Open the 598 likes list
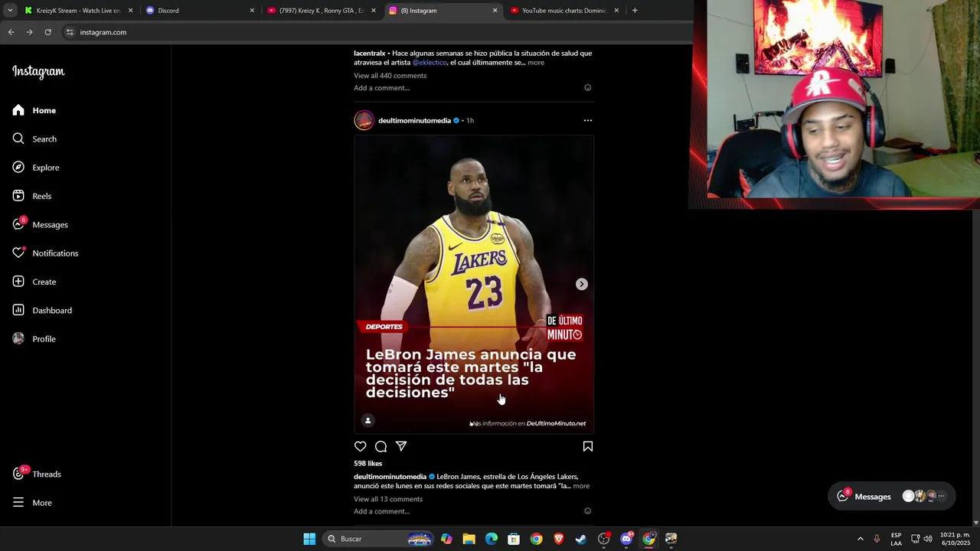 (x=367, y=464)
